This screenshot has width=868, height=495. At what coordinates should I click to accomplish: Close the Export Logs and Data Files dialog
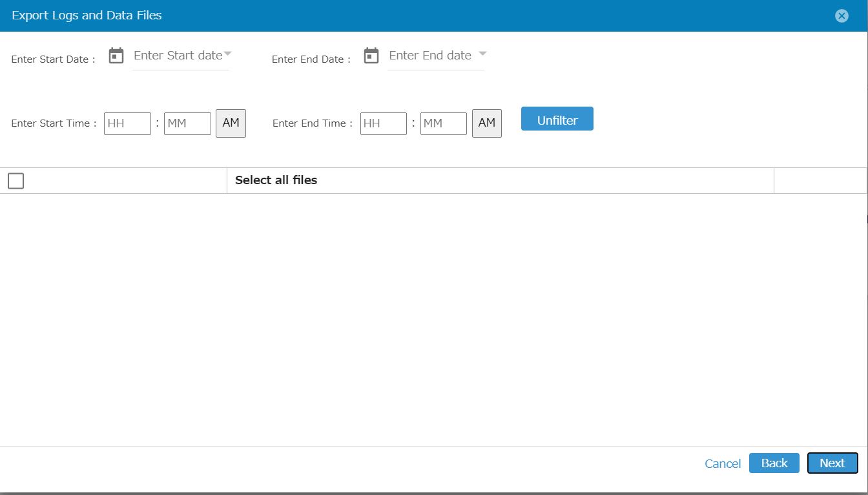point(842,16)
